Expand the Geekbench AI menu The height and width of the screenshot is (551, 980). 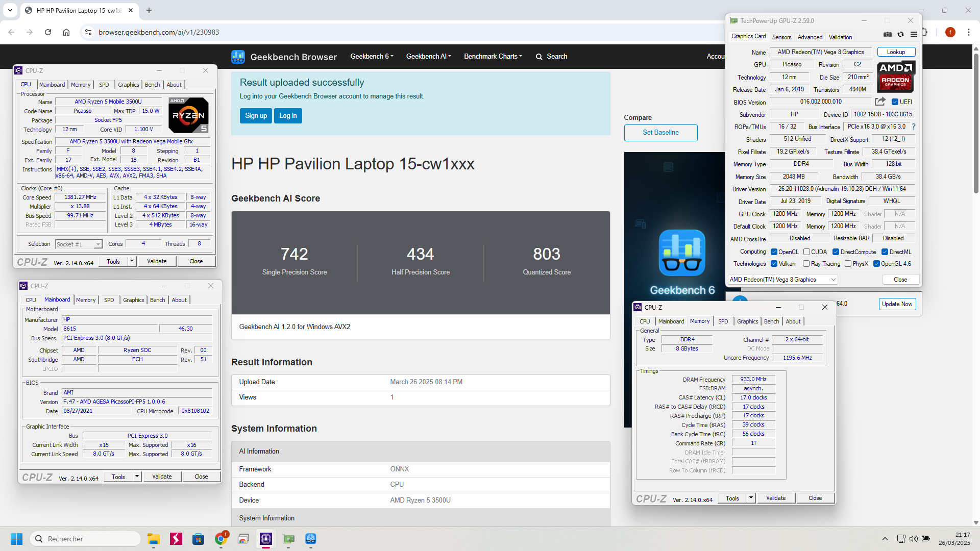pos(428,57)
